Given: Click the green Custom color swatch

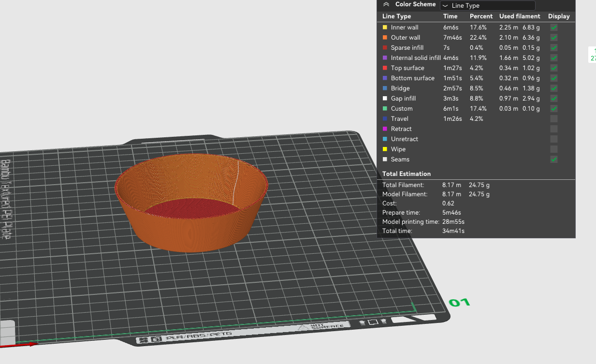Looking at the screenshot, I should (385, 109).
